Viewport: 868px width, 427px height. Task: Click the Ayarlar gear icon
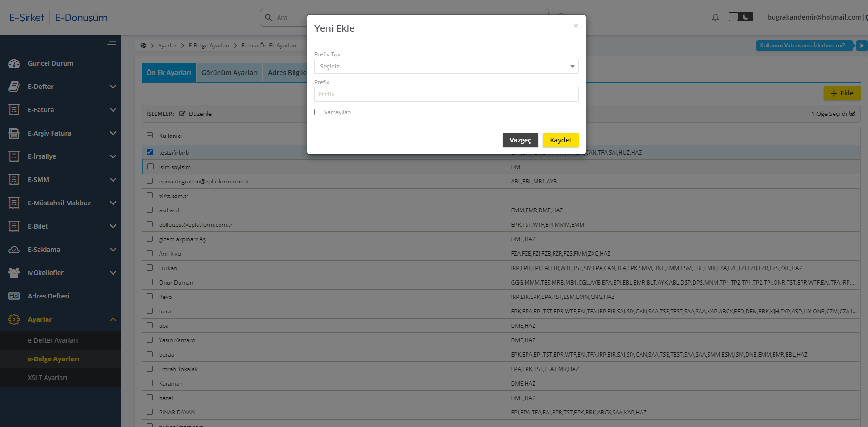[x=14, y=319]
